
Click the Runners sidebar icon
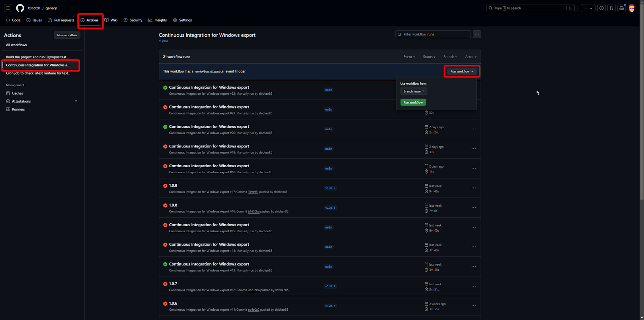[x=8, y=109]
